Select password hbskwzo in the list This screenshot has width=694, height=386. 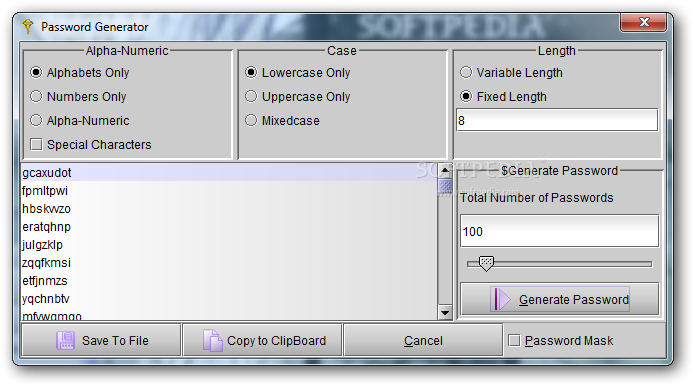pos(229,208)
